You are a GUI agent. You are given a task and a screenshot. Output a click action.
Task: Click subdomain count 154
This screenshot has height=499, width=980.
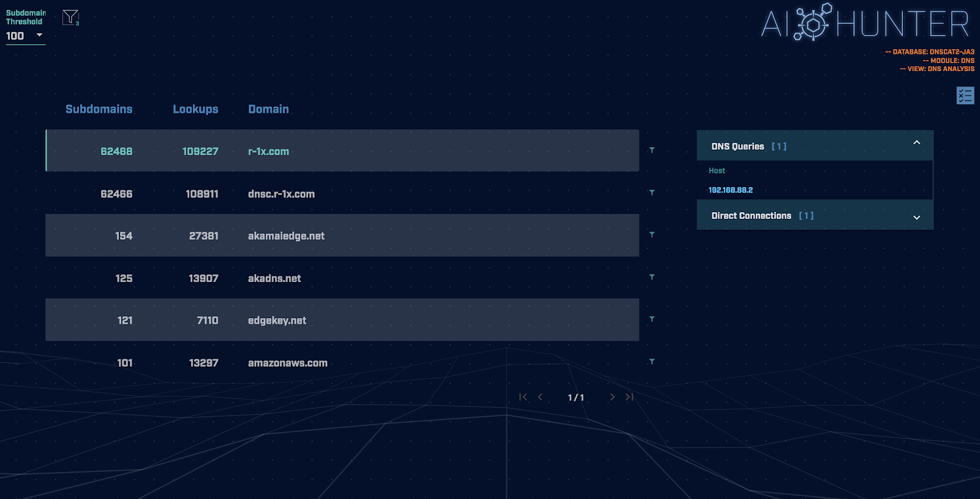pyautogui.click(x=124, y=236)
